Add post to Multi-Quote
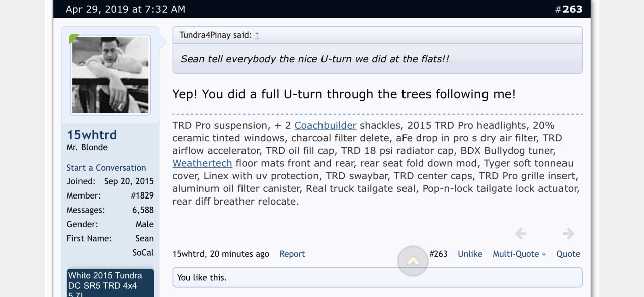The width and height of the screenshot is (644, 297). (x=519, y=254)
